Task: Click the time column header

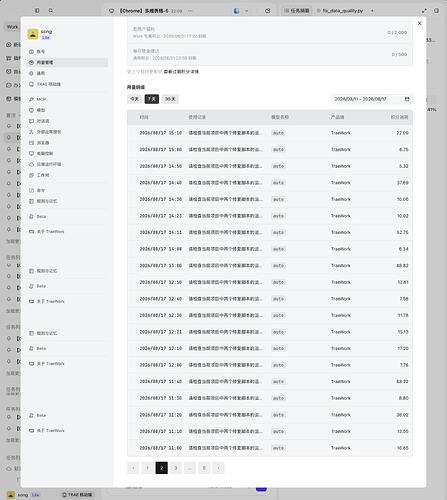Action: click(x=144, y=117)
